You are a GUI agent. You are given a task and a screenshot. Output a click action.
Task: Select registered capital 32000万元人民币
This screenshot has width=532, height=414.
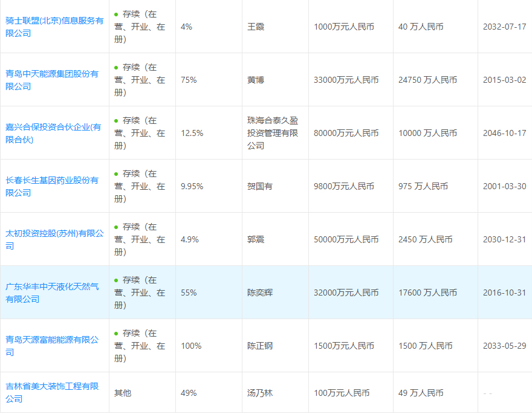346,293
